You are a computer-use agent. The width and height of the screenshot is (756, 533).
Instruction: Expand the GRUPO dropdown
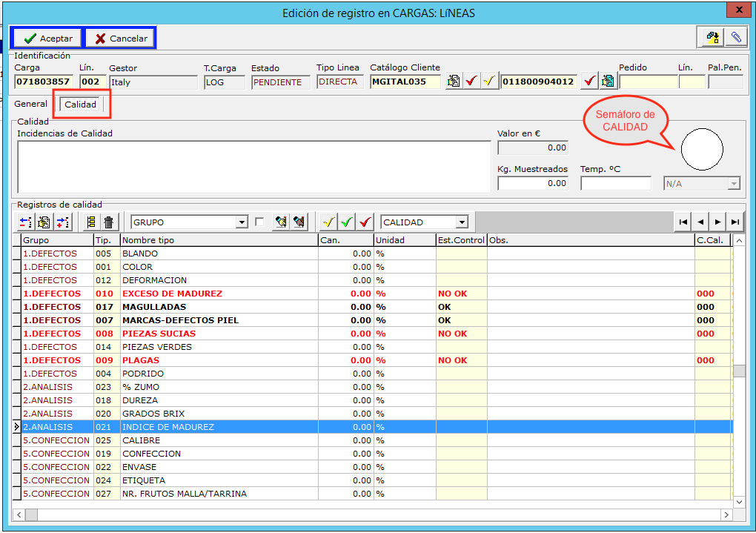tap(241, 222)
